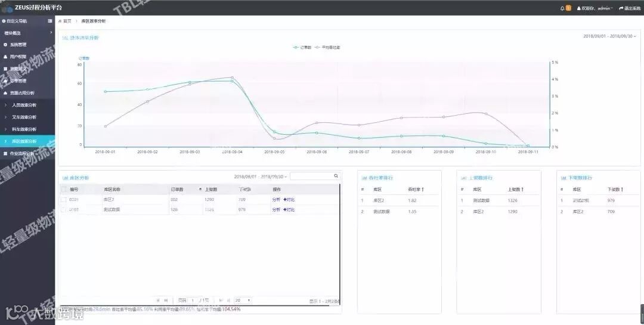Go to previous page in table pager

[x=166, y=301]
